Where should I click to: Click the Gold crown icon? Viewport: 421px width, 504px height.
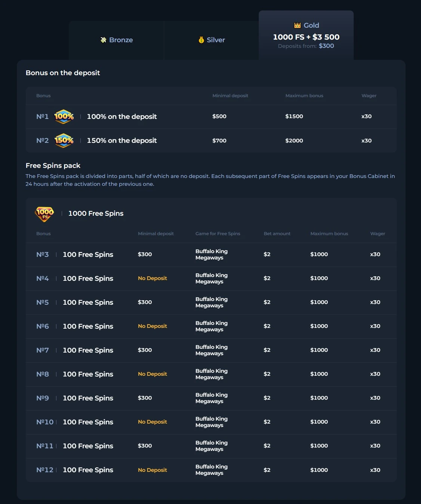[x=298, y=25]
